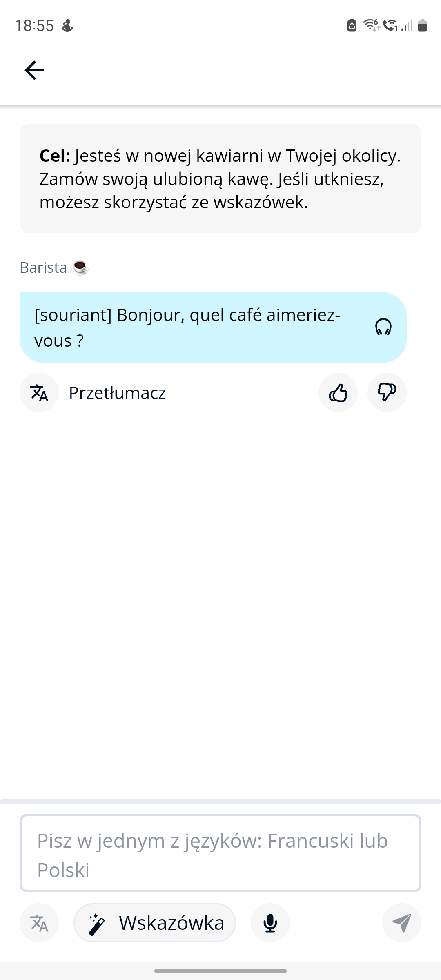Tap the Cel goal description card
This screenshot has width=441, height=980.
coord(220,178)
